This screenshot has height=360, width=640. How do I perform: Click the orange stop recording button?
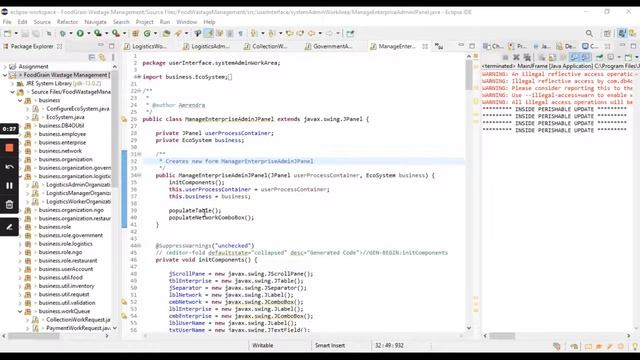coord(9,148)
